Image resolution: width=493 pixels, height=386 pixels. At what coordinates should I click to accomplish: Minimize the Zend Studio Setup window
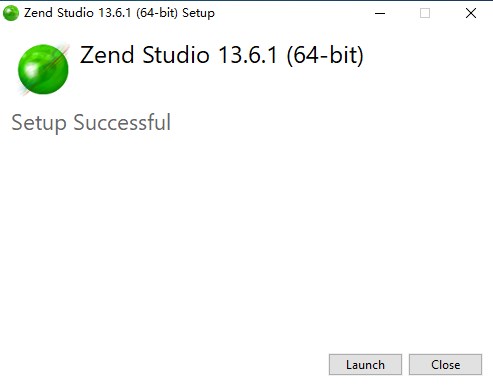380,13
